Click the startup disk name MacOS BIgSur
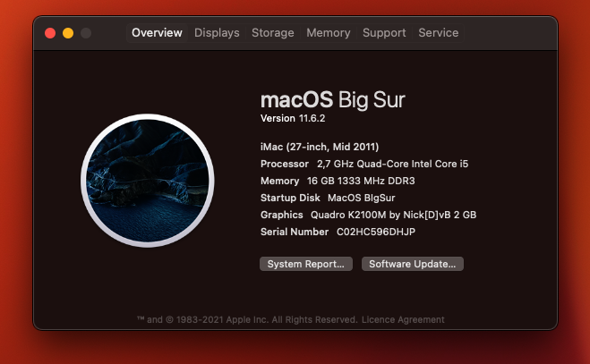Screen dimensions: 590x364 [361, 198]
